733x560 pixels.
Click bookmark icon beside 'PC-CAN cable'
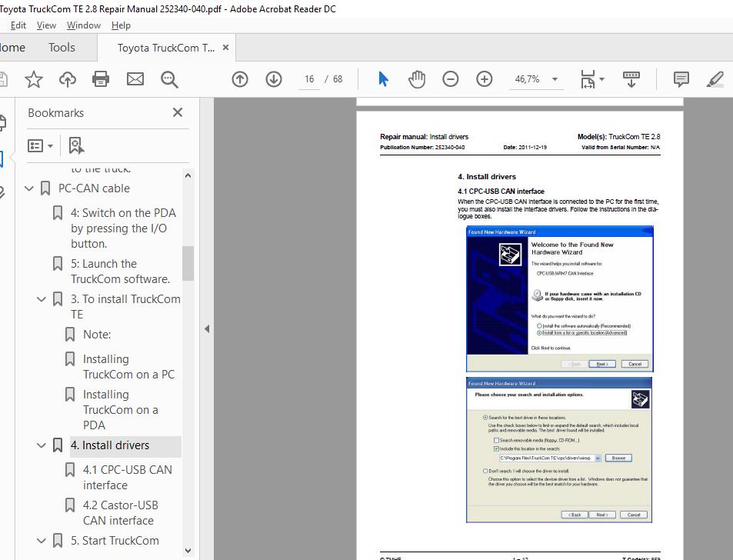tap(45, 188)
